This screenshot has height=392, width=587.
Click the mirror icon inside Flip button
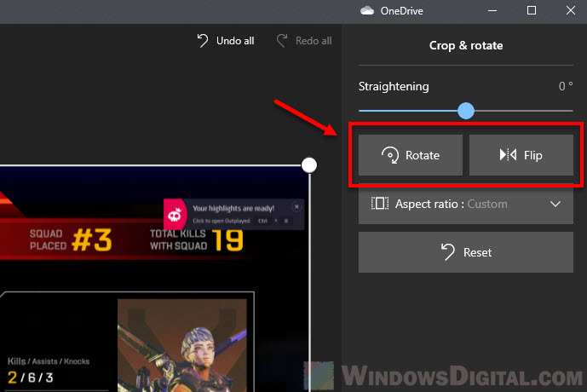(508, 154)
